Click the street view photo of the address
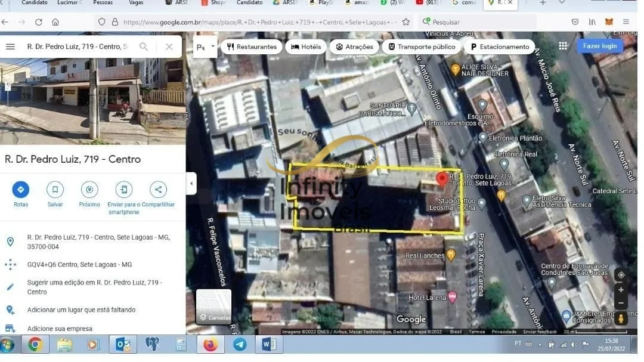The width and height of the screenshot is (644, 362). [93, 101]
